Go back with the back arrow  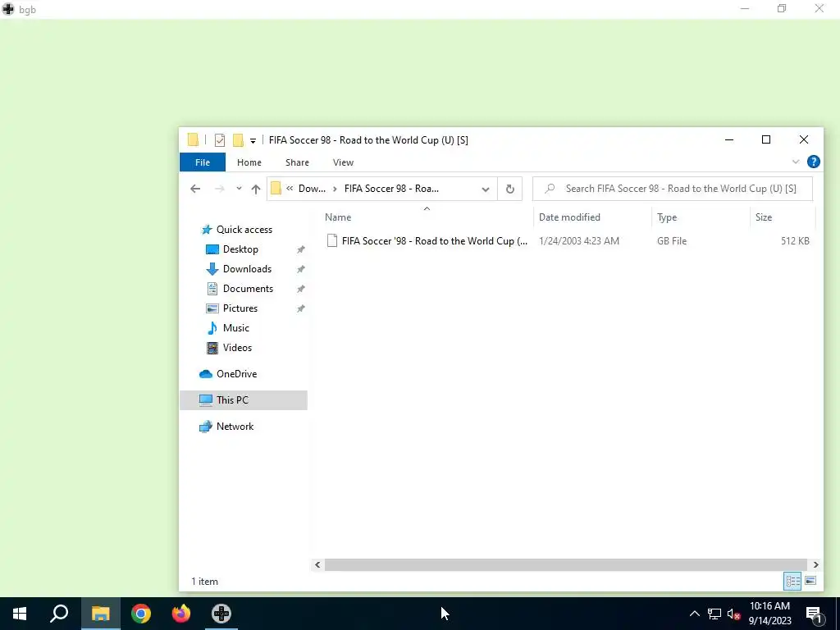click(195, 189)
